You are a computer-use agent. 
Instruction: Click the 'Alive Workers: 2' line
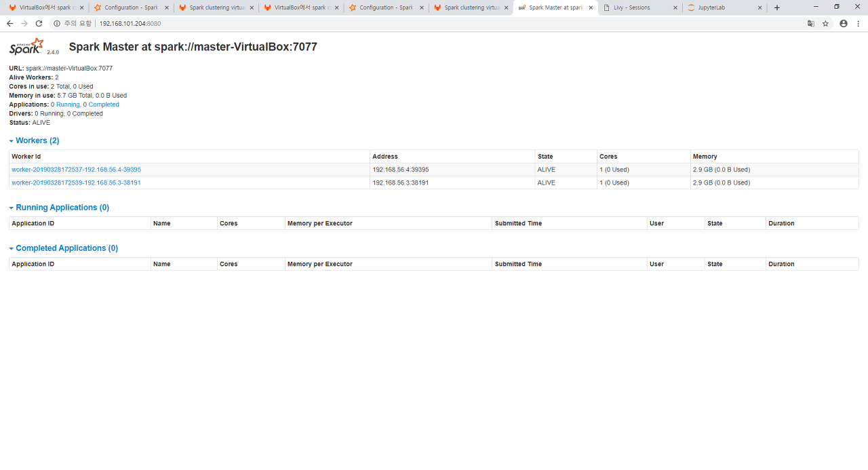(34, 77)
